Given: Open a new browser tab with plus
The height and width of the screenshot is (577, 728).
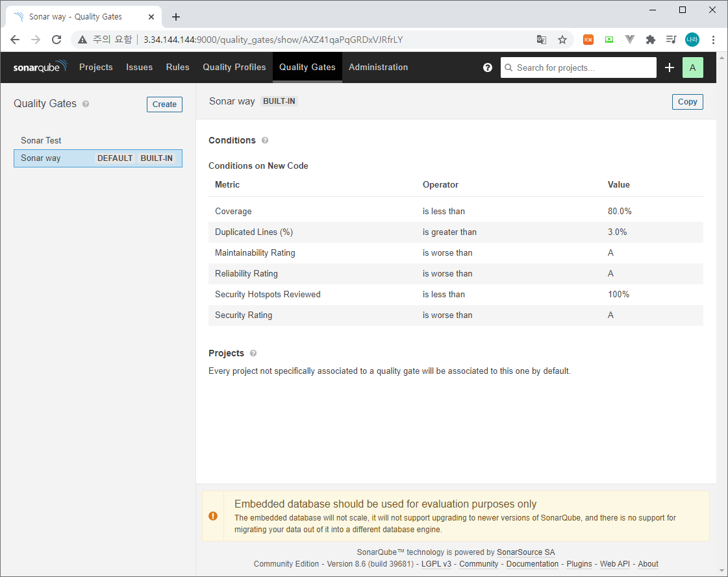Looking at the screenshot, I should (176, 17).
